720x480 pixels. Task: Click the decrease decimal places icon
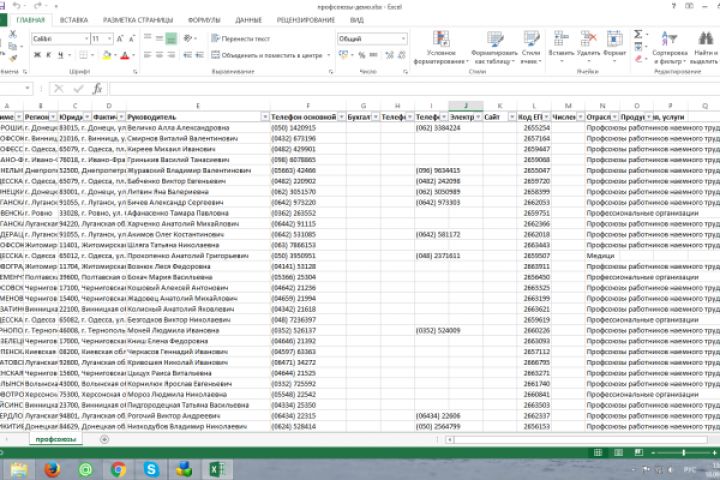tap(402, 55)
